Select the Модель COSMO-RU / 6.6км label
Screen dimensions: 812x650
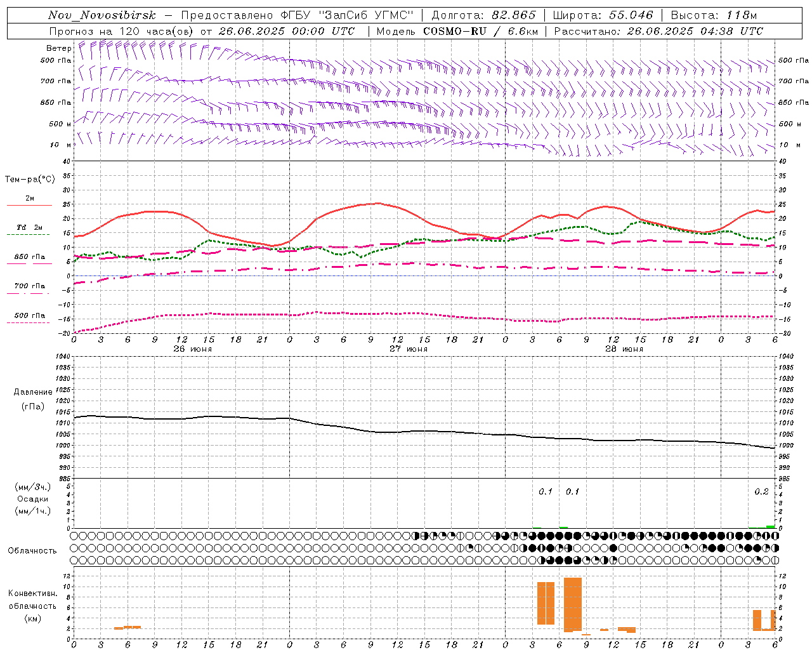point(457,31)
